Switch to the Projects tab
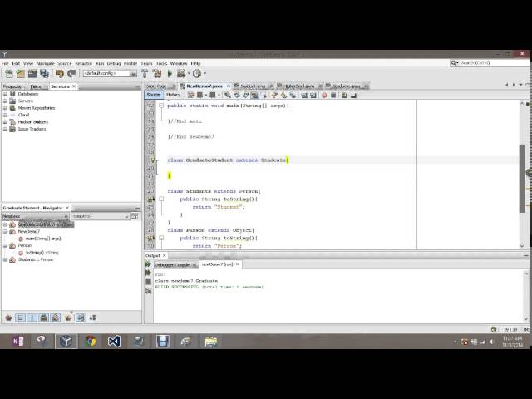The image size is (532, 399). coord(12,86)
